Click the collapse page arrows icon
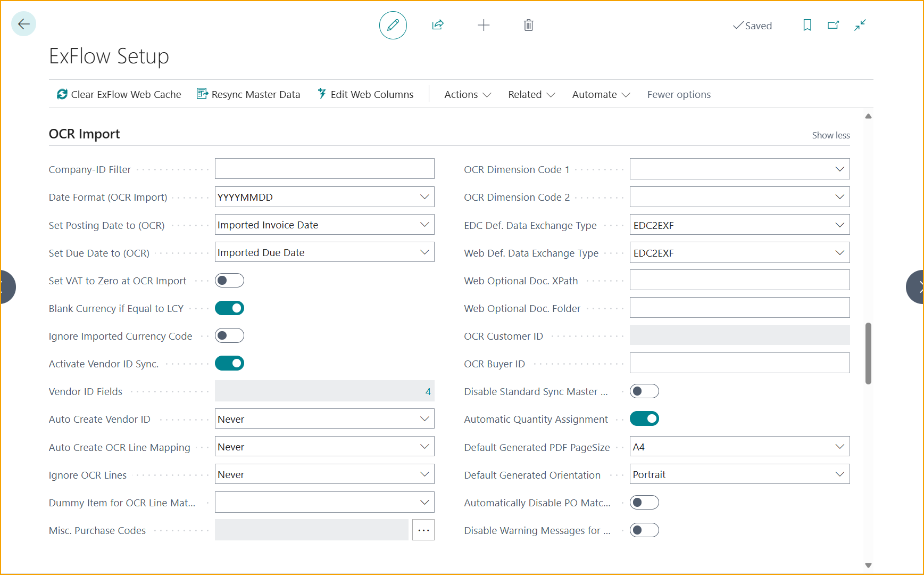Viewport: 924px width, 575px height. click(860, 25)
